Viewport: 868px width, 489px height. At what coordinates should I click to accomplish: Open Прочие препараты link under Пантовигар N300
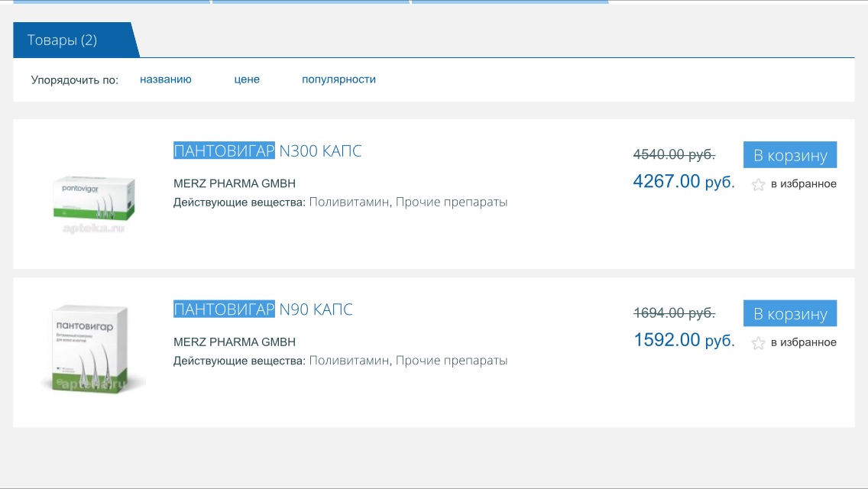click(452, 202)
